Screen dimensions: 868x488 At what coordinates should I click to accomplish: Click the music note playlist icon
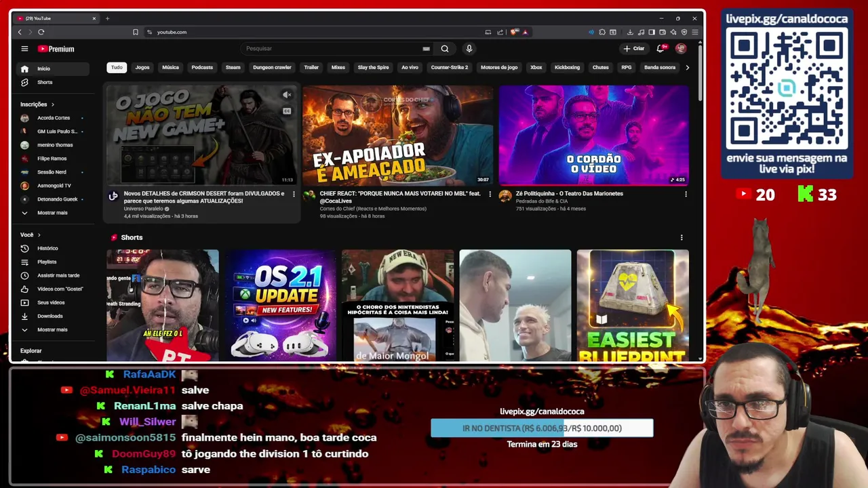(x=641, y=32)
